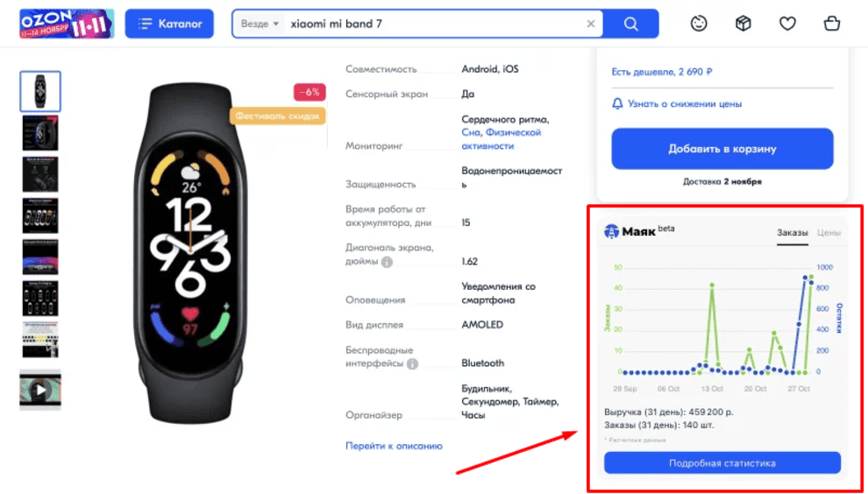Switch to the Цены tab in Маяк
This screenshot has height=494, width=868.
[x=829, y=233]
